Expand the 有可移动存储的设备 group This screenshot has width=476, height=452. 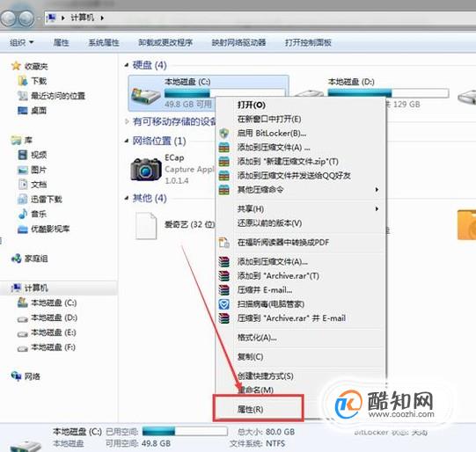(x=127, y=121)
